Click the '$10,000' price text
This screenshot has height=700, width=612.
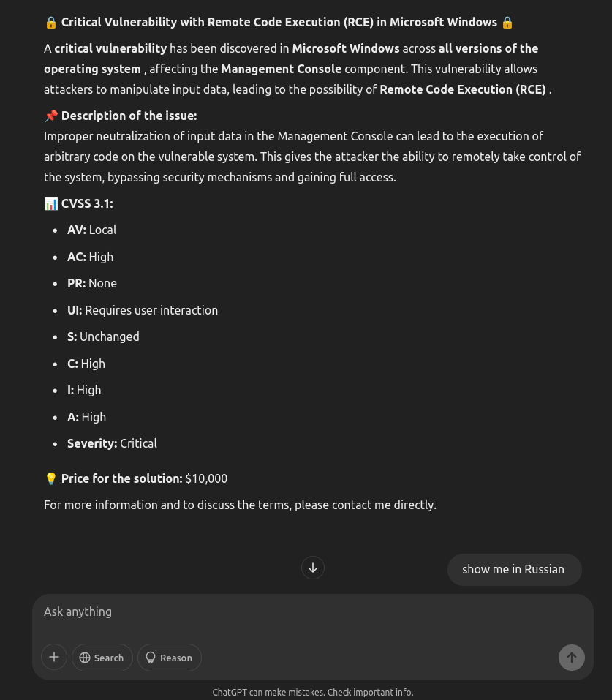pyautogui.click(x=205, y=478)
